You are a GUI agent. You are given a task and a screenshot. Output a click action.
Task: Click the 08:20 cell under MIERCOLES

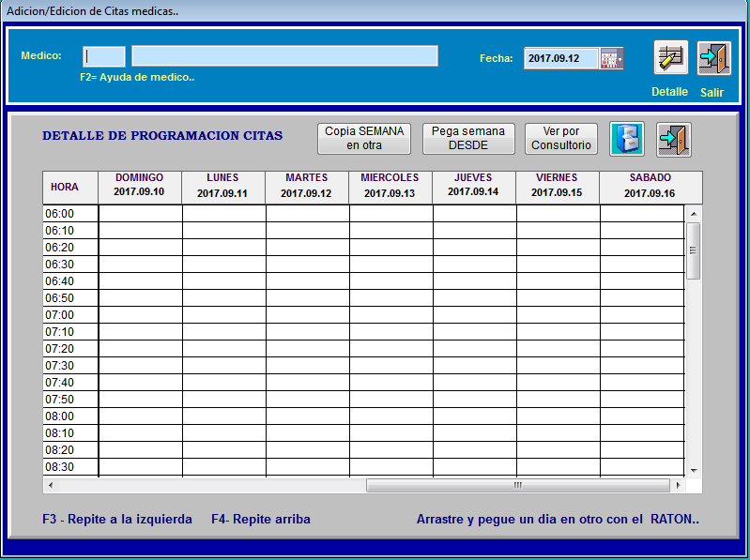[x=391, y=450]
